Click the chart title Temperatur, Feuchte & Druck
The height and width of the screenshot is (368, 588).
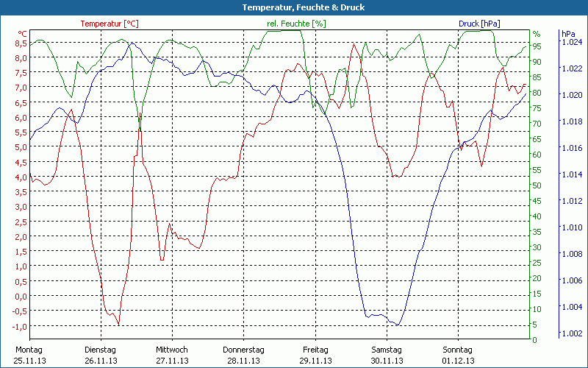(293, 7)
